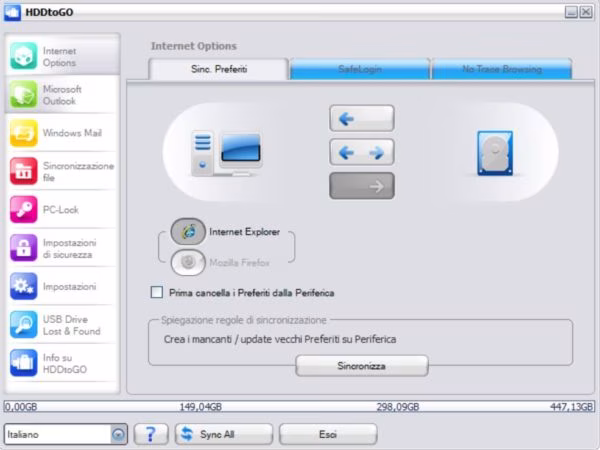Select Mozilla Firefox browser option
Image resolution: width=600 pixels, height=450 pixels.
click(188, 262)
